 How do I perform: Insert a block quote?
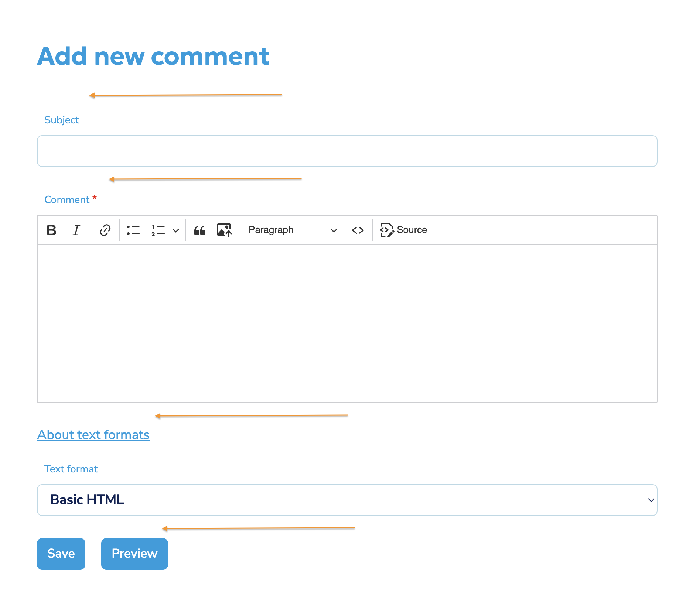[x=199, y=230]
